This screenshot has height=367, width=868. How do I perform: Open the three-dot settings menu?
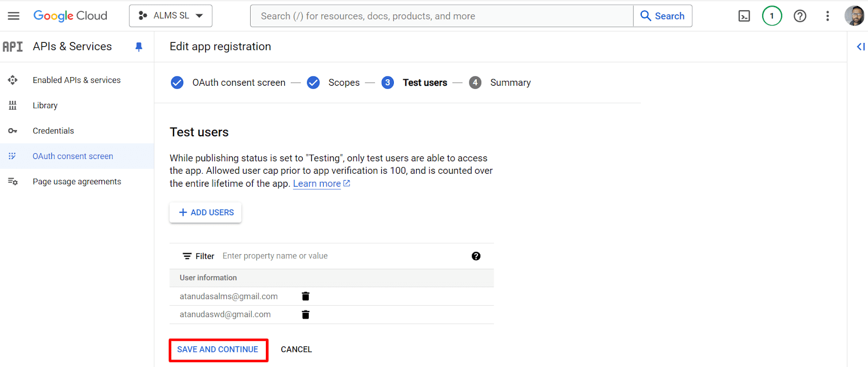coord(827,16)
